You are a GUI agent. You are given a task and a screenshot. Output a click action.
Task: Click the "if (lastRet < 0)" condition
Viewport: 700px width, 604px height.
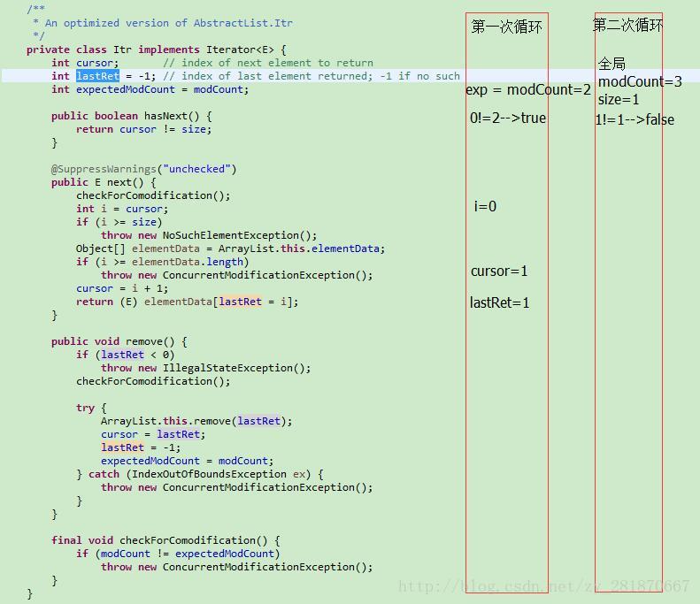[125, 355]
